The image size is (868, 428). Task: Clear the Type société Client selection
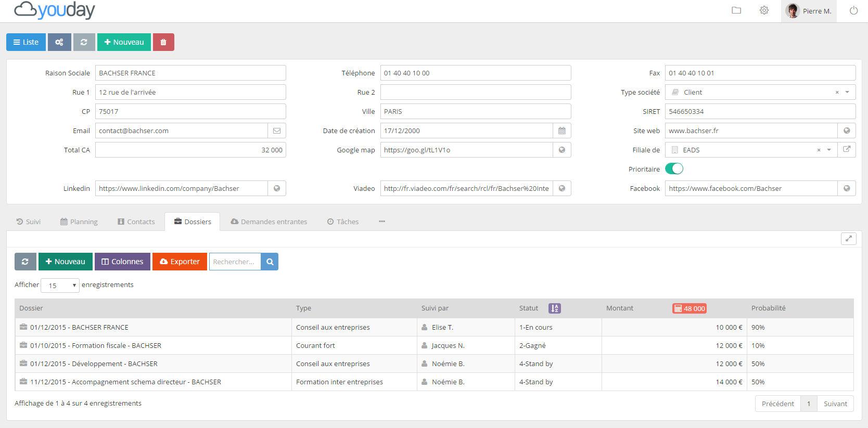click(837, 92)
